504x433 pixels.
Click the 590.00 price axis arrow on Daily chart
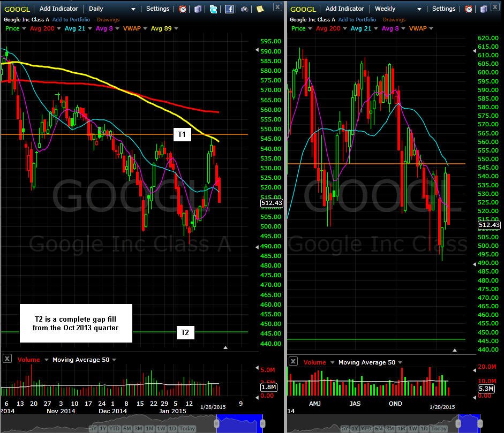click(x=257, y=50)
